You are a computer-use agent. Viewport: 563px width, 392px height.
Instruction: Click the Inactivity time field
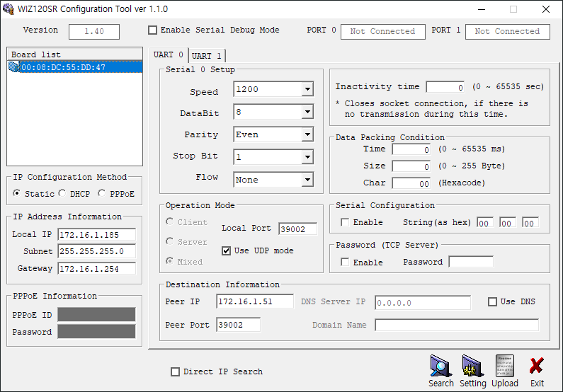(x=445, y=87)
